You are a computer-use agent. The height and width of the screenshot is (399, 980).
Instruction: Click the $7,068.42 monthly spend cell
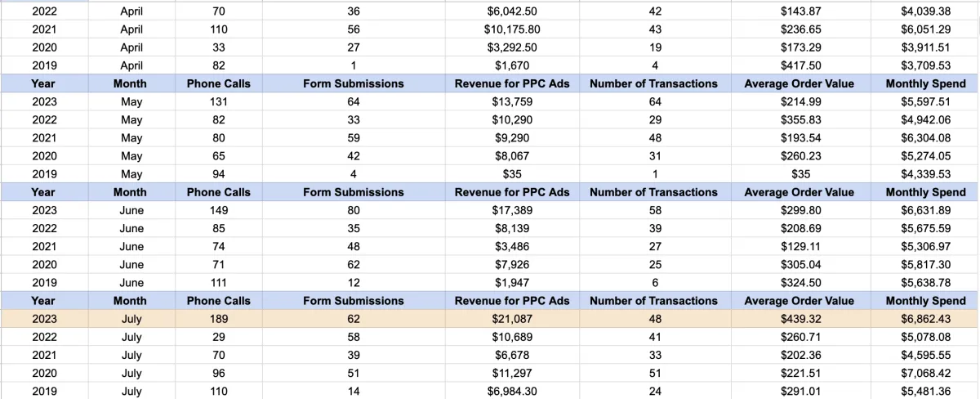(925, 374)
